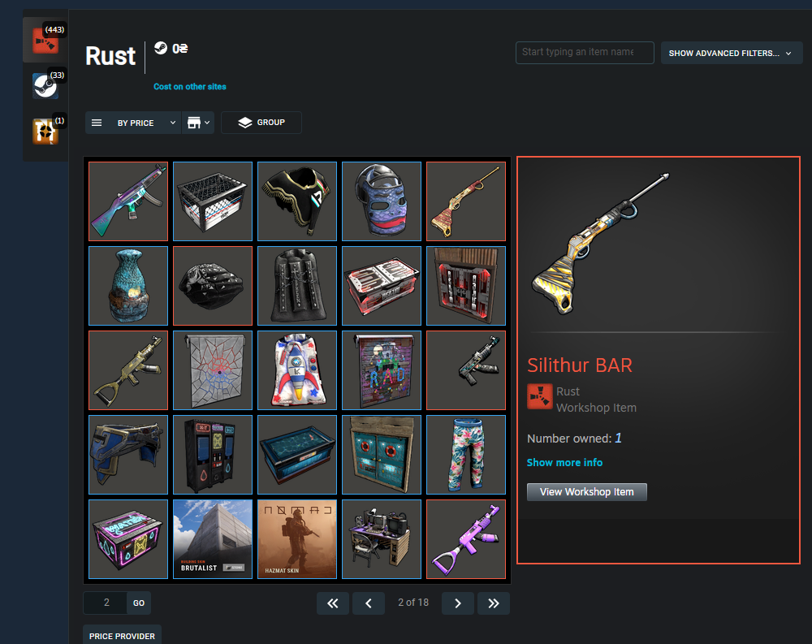Click the Show more info link
Image resolution: width=812 pixels, height=644 pixels.
click(x=564, y=462)
